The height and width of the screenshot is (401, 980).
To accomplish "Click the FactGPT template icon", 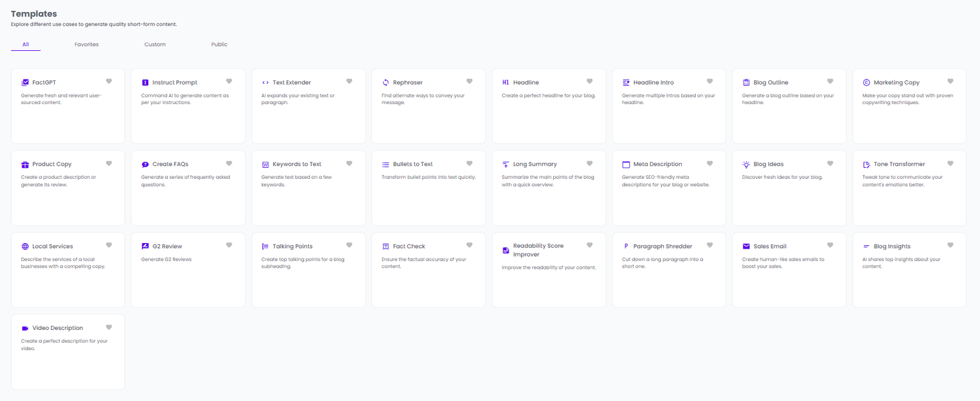I will click(x=25, y=83).
